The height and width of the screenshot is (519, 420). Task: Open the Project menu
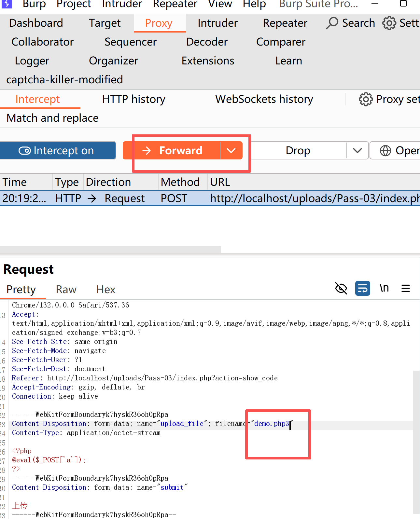(74, 4)
